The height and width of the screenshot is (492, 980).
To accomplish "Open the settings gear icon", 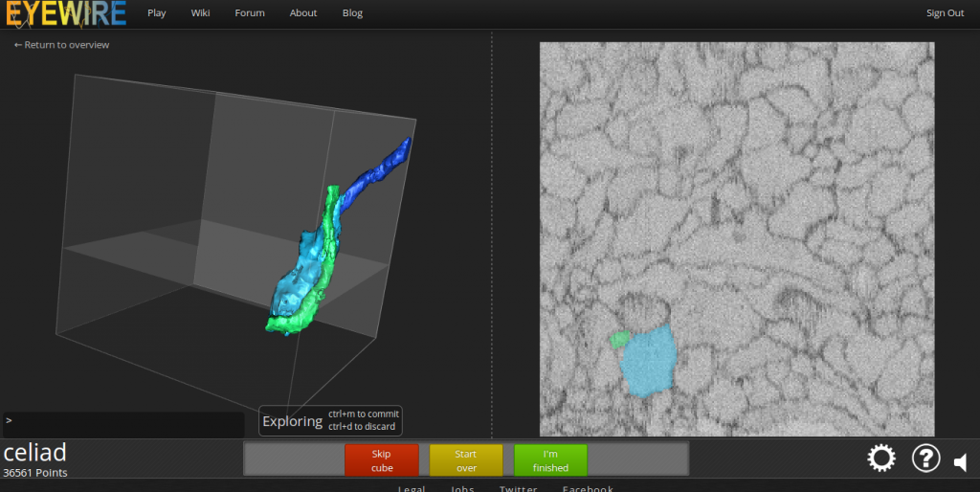I will [x=881, y=458].
